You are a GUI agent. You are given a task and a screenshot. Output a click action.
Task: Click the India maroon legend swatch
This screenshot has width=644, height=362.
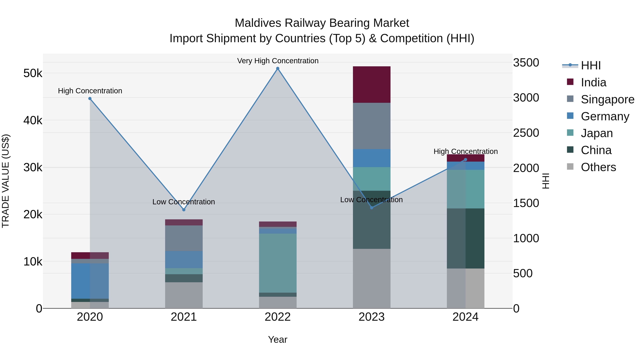[570, 82]
